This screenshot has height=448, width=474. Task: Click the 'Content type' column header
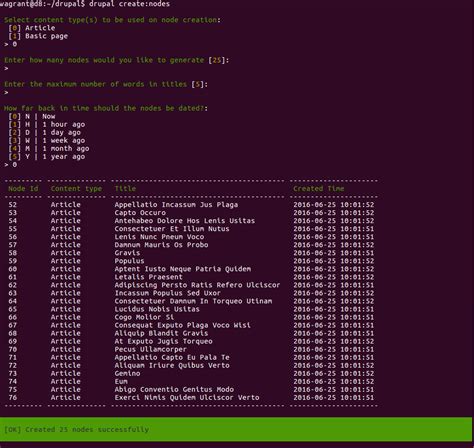[x=76, y=189]
